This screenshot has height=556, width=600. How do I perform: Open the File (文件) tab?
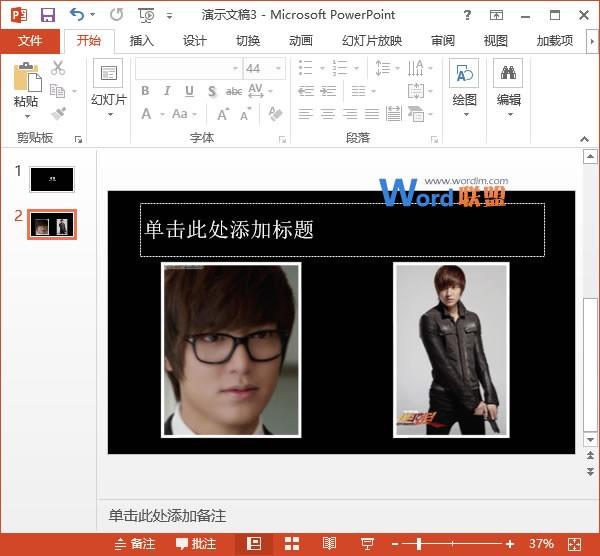[x=30, y=41]
